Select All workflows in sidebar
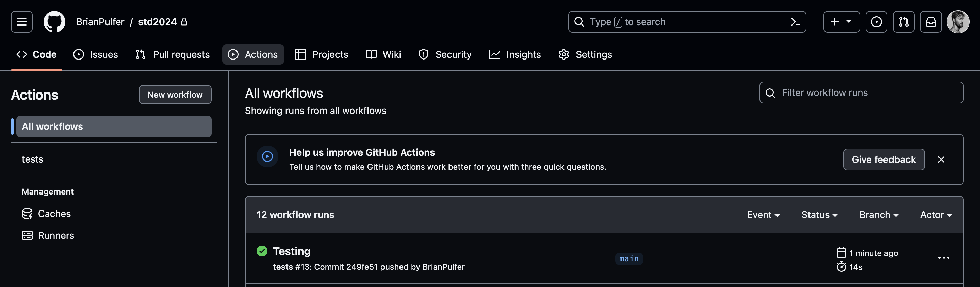The width and height of the screenshot is (980, 287). point(114,126)
